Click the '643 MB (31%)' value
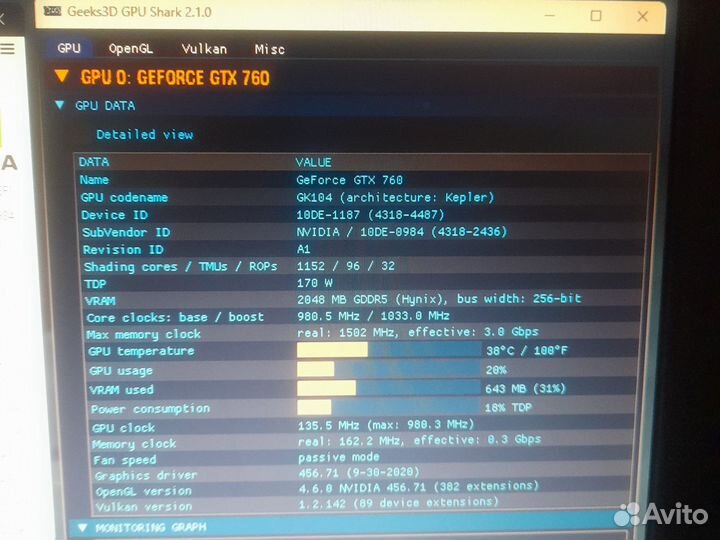 [x=525, y=389]
